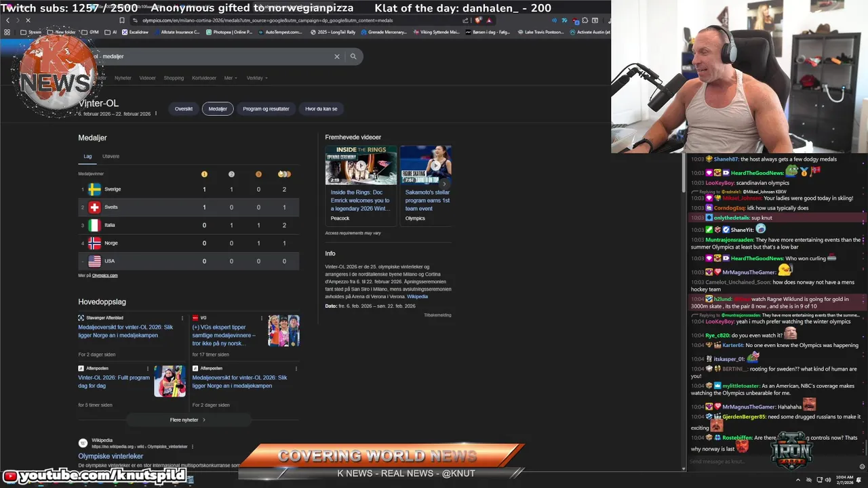
Task: Open the more-options dots beside Vinter-OL dates
Action: pos(156,113)
